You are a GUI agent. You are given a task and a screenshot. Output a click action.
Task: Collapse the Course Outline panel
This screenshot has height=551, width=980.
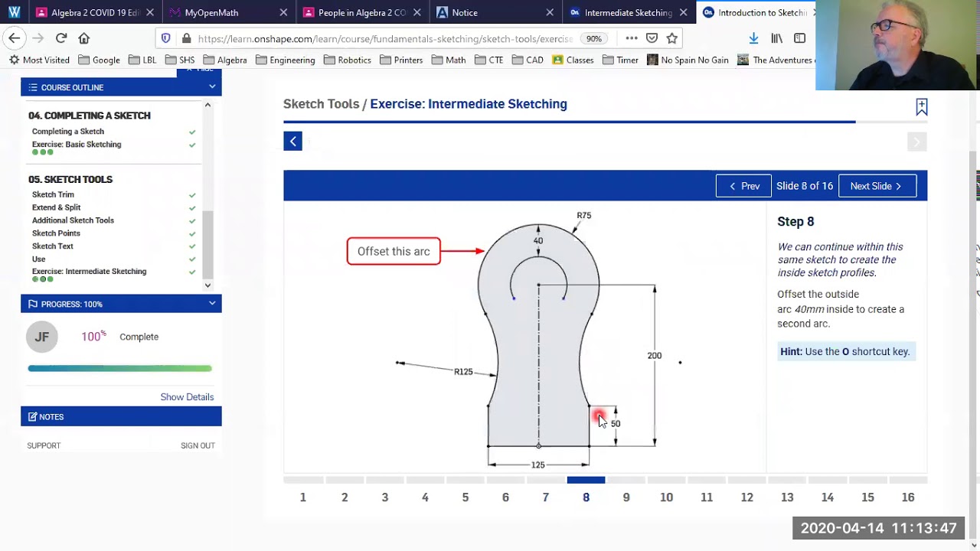click(x=212, y=86)
